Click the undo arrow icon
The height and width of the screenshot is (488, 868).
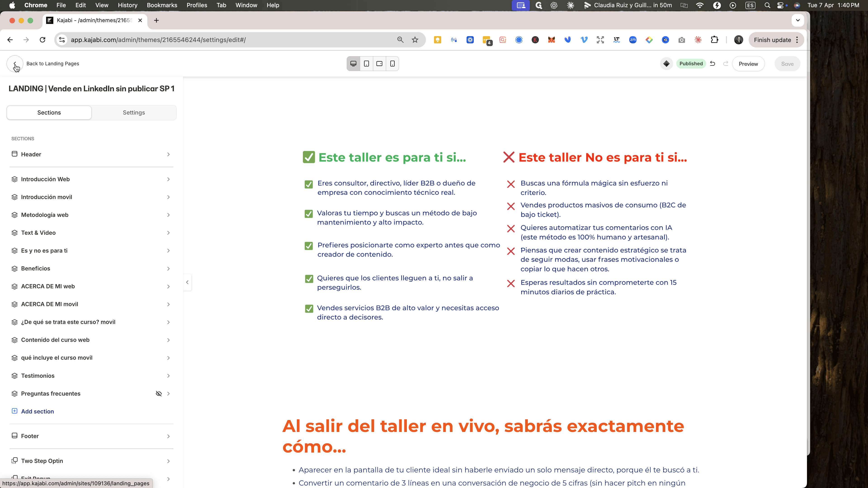712,64
